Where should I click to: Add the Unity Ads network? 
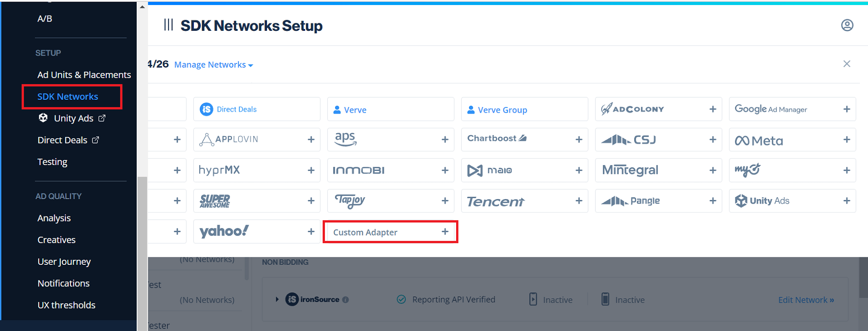(x=846, y=200)
